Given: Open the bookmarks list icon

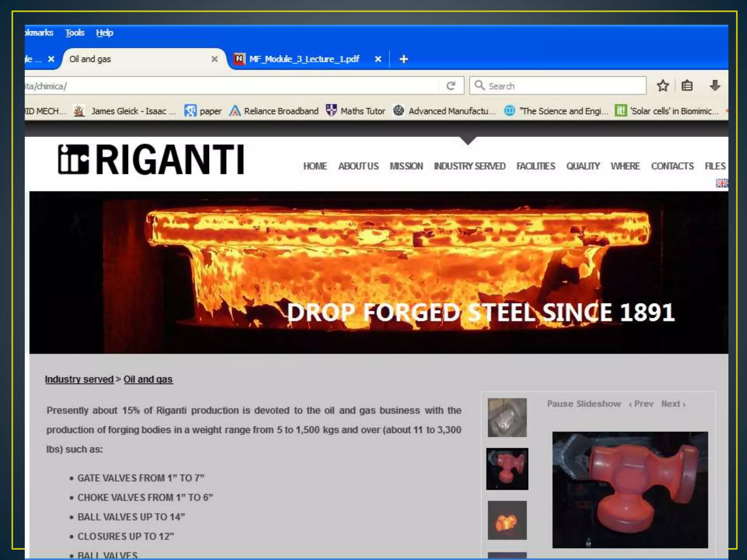Looking at the screenshot, I should tap(687, 86).
